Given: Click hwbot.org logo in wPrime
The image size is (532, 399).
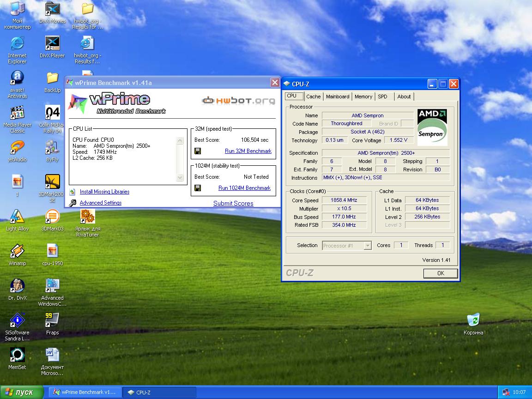Looking at the screenshot, I should coord(238,100).
